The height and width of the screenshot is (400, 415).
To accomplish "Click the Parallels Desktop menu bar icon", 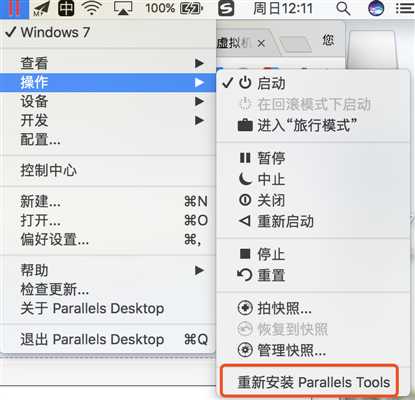I will click(14, 8).
